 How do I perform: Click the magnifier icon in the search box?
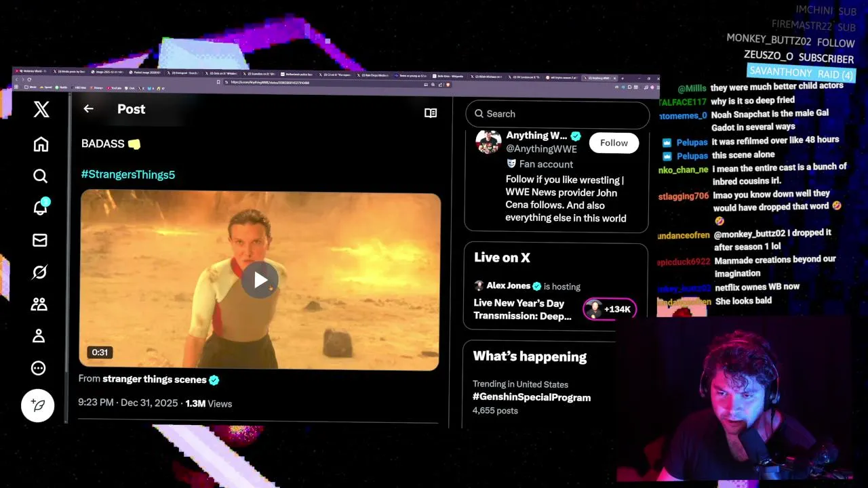[479, 114]
